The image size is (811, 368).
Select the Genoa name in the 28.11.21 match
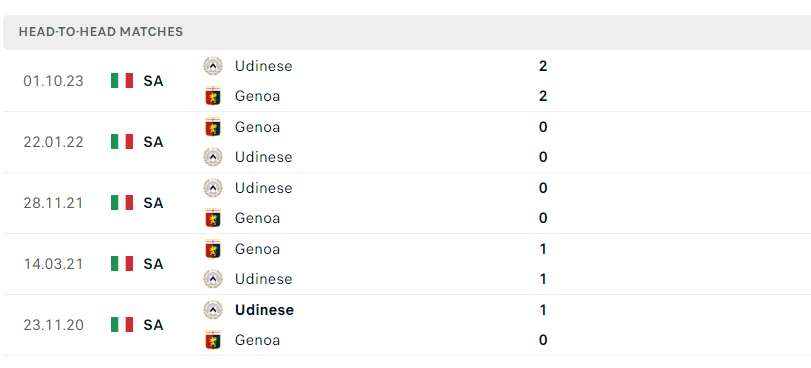tap(257, 218)
